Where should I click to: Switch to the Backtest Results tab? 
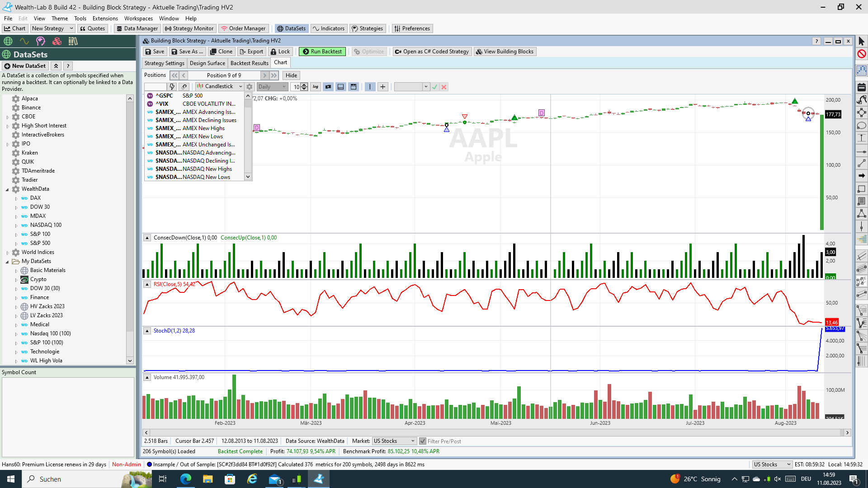[249, 63]
